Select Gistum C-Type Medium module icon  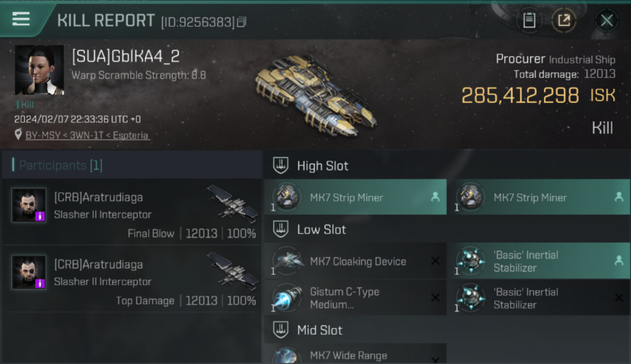(287, 298)
